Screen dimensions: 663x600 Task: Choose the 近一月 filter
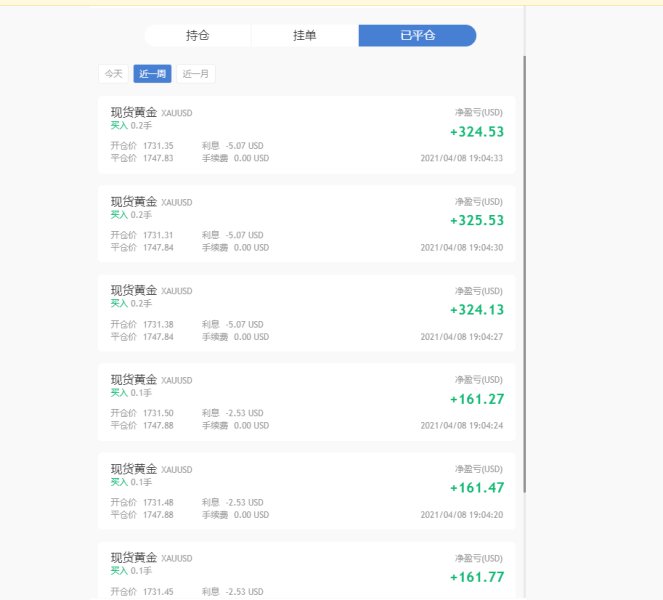(x=195, y=74)
